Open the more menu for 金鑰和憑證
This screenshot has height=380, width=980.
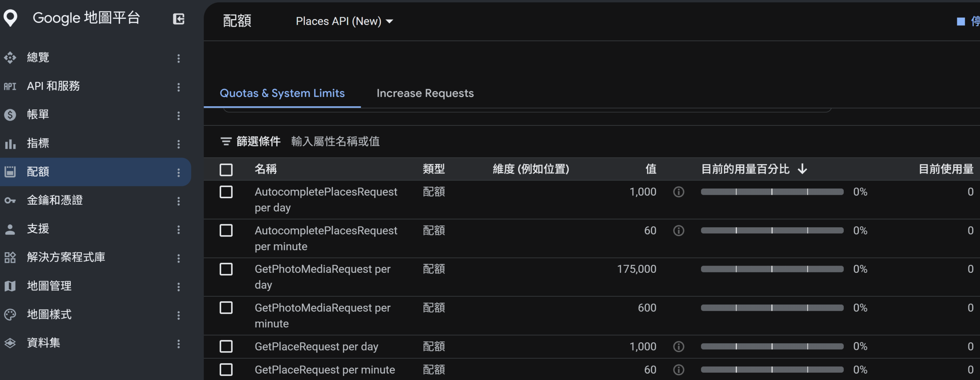(178, 201)
